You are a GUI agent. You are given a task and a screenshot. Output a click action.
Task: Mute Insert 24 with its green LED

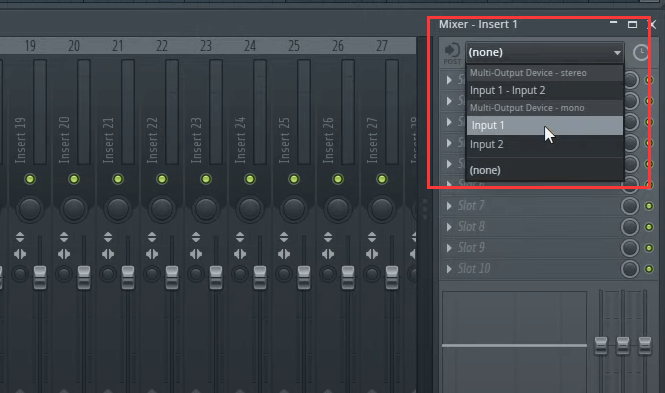click(x=250, y=179)
